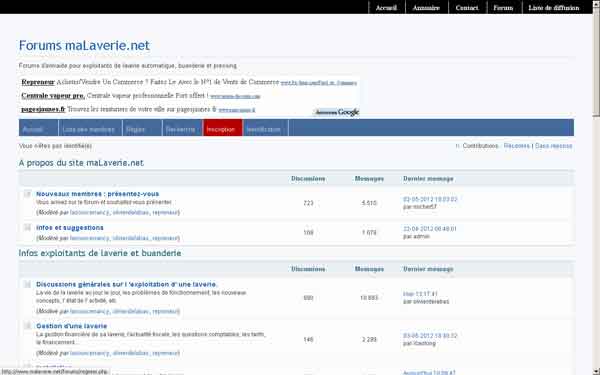600x375 pixels.
Task: Open the pagesjaunes.fr ad link
Action: pos(43,109)
